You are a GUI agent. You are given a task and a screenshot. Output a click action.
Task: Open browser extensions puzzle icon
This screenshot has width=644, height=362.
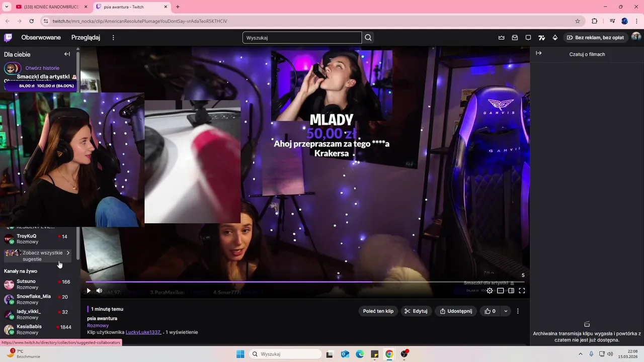(x=594, y=21)
